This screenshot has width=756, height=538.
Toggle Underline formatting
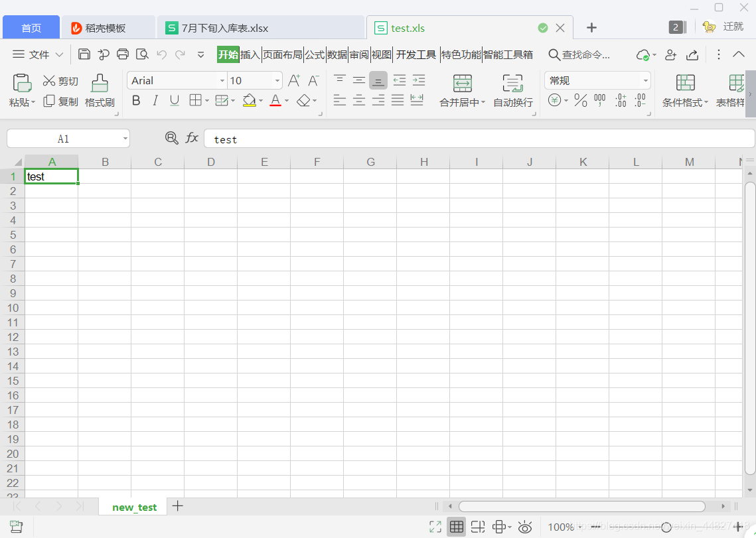[175, 101]
